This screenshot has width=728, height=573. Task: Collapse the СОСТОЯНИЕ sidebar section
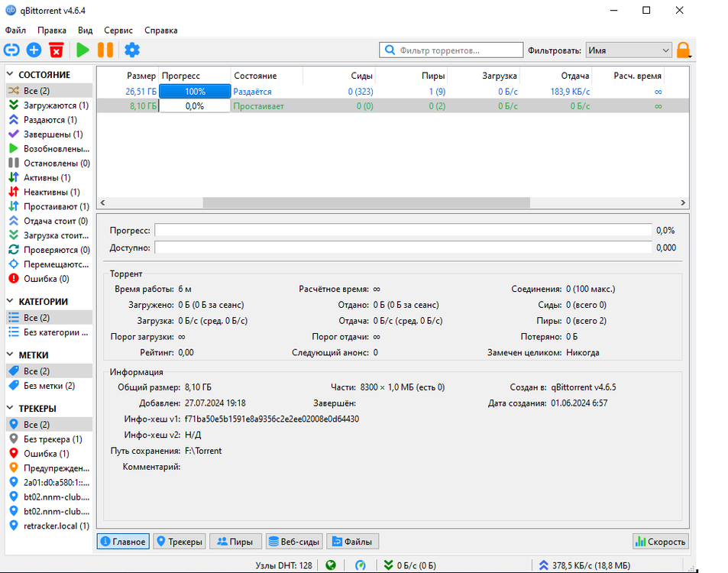coord(12,75)
